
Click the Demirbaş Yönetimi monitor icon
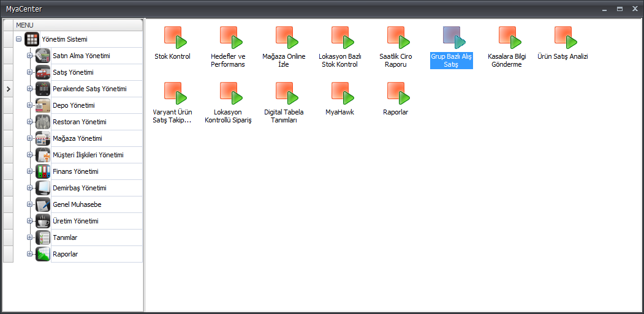pos(43,188)
